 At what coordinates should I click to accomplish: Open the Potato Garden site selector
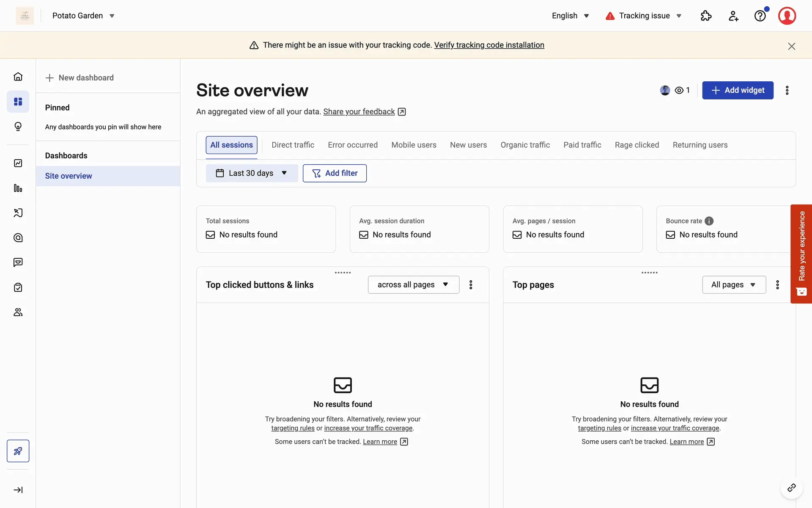pos(83,16)
